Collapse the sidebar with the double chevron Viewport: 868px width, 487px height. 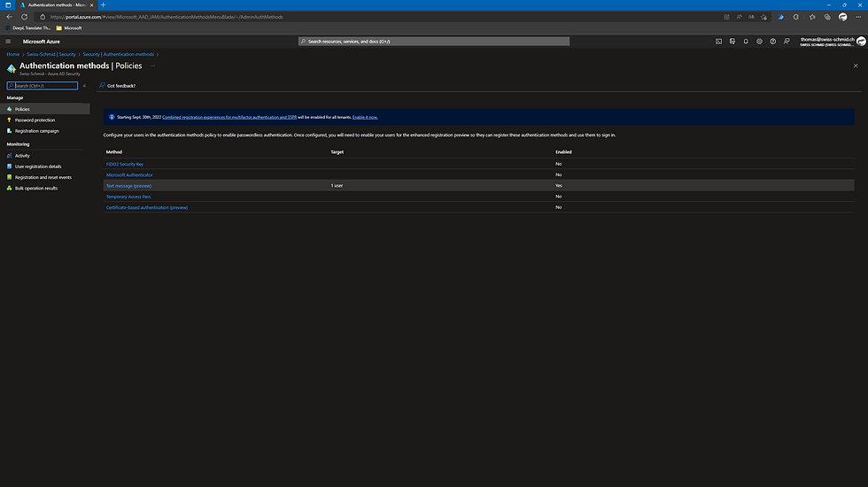coord(84,86)
